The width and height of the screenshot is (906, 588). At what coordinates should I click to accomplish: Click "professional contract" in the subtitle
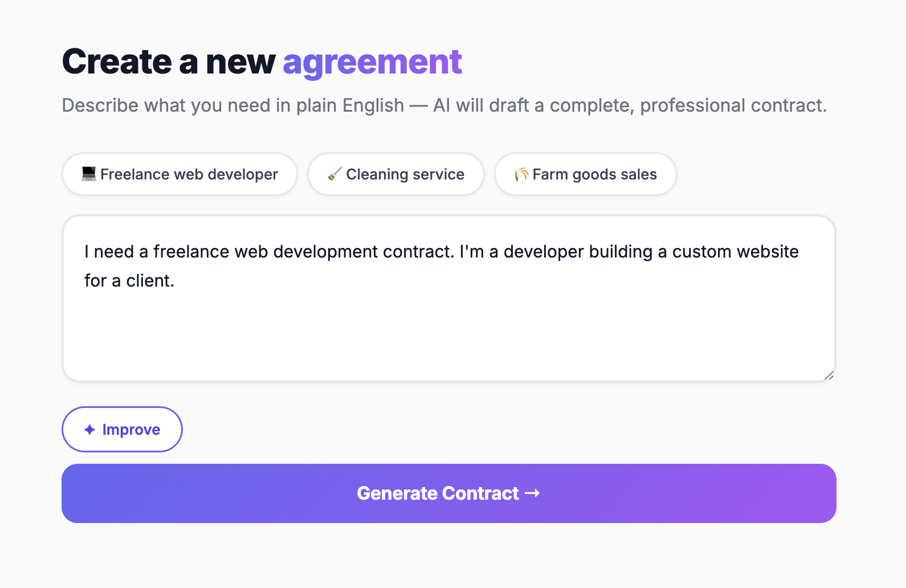tap(733, 105)
